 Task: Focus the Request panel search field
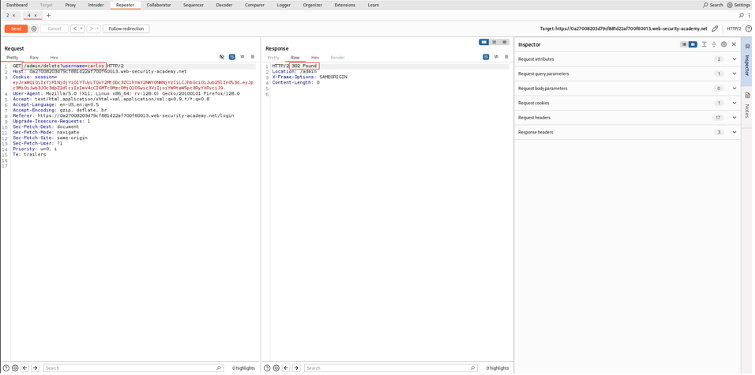[x=133, y=368]
